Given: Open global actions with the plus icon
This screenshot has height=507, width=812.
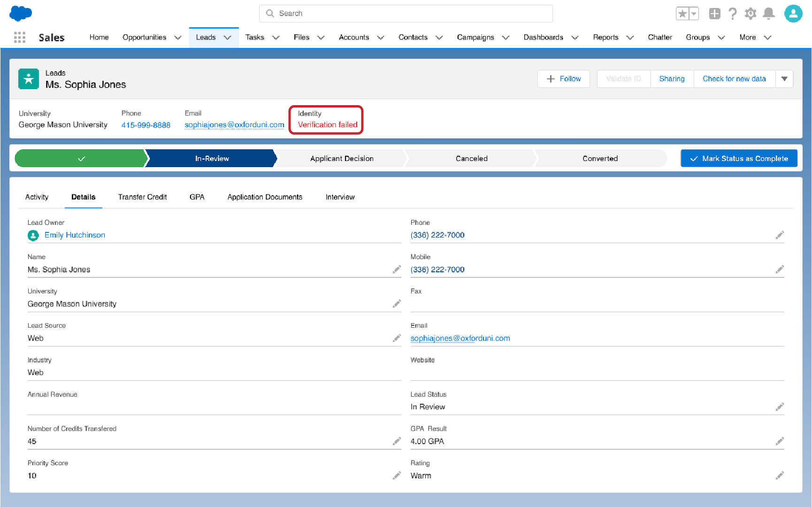Looking at the screenshot, I should (x=714, y=14).
